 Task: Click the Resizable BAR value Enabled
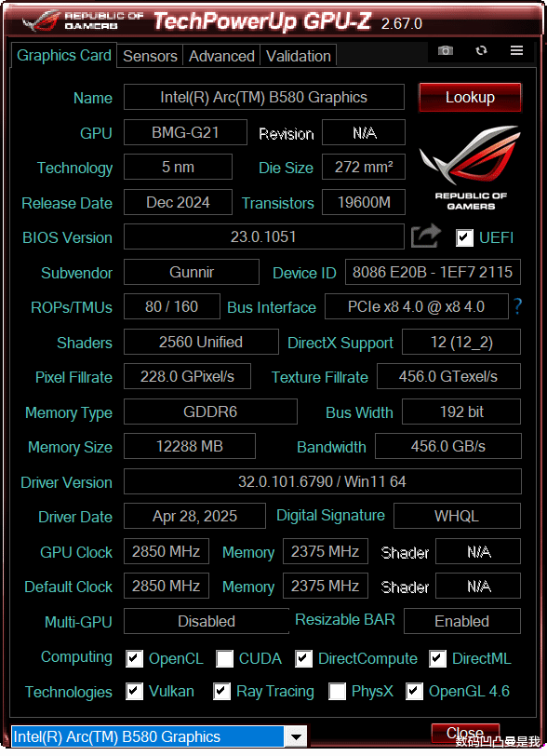462,621
